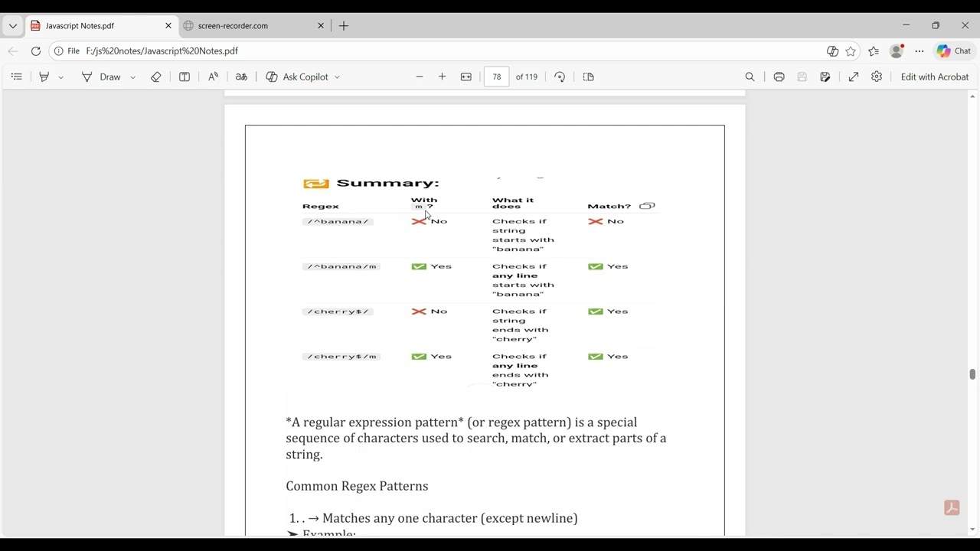Open the browser profile menu
980x551 pixels.
coord(897,51)
